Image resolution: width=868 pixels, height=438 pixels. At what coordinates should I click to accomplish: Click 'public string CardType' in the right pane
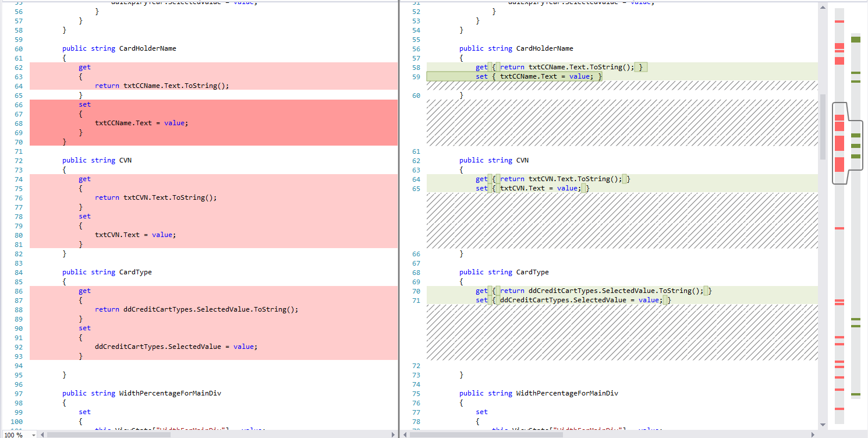[504, 272]
